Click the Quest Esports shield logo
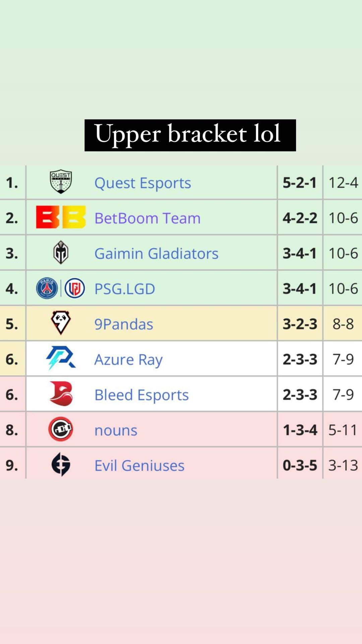This screenshot has width=362, height=644. tap(61, 181)
